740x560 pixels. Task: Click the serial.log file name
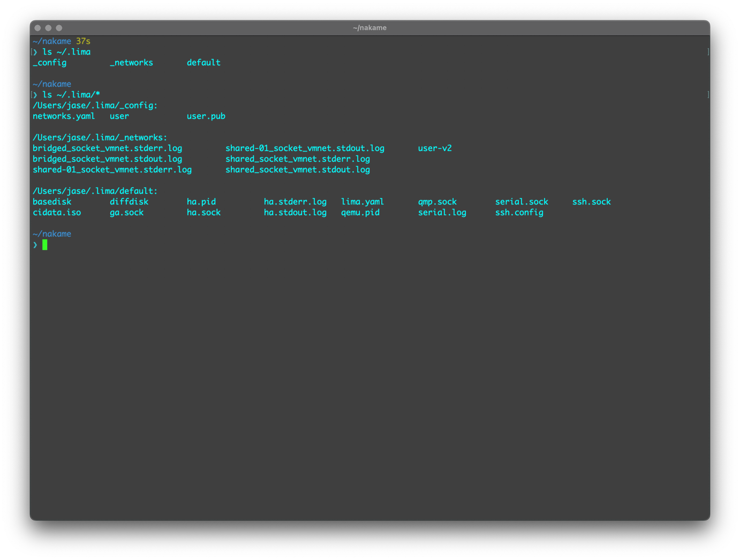442,213
